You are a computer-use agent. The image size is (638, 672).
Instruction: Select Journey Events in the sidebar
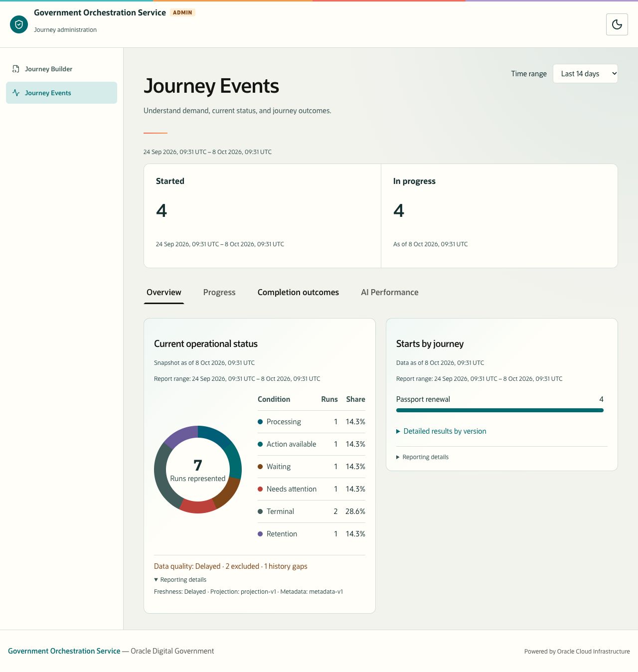click(x=61, y=93)
